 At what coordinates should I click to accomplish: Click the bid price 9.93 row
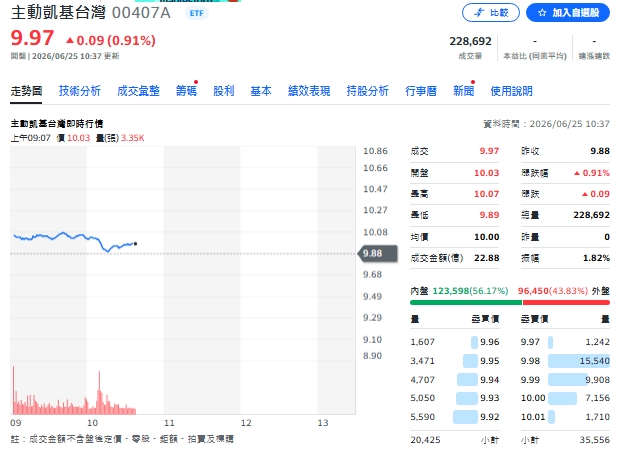click(454, 398)
